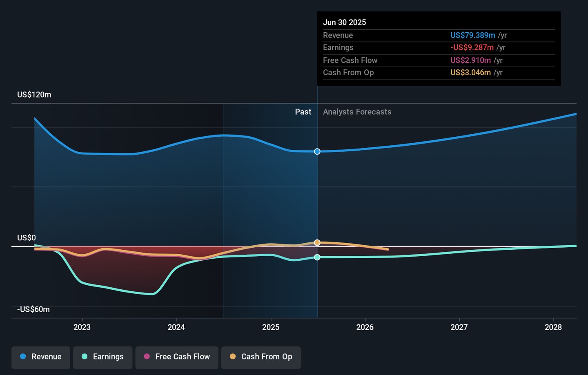588x375 pixels.
Task: Click the -US$60m y-axis label
Action: click(x=33, y=309)
